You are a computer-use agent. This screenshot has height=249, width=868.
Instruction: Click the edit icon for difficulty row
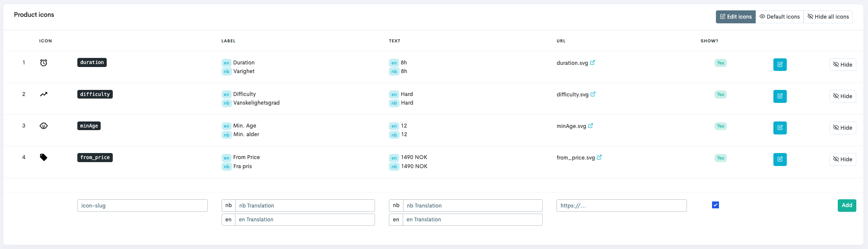779,96
